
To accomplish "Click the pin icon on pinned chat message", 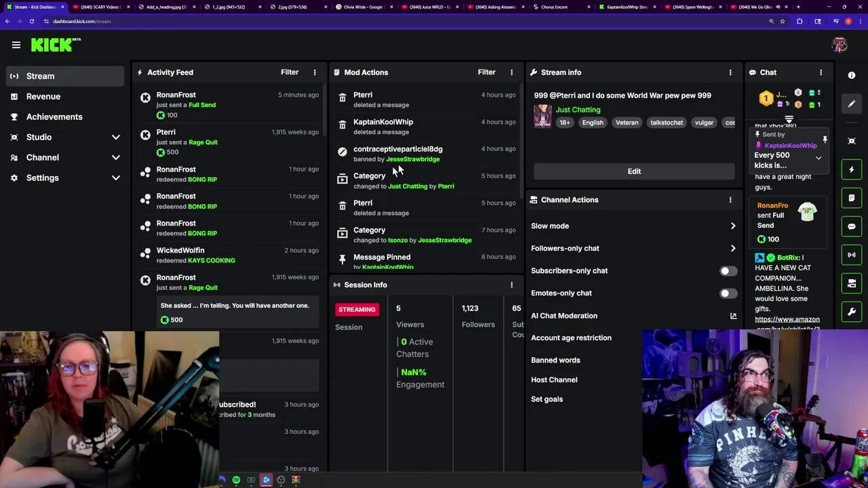I will [825, 140].
